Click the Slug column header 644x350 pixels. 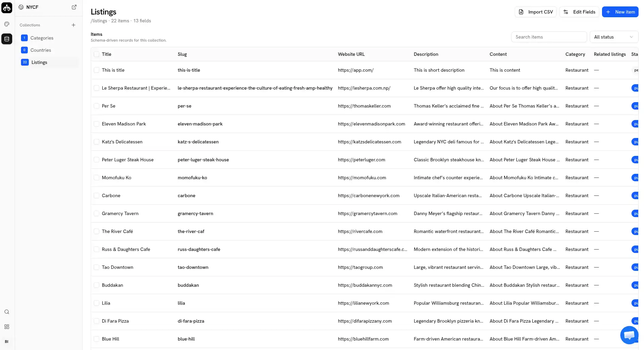182,54
